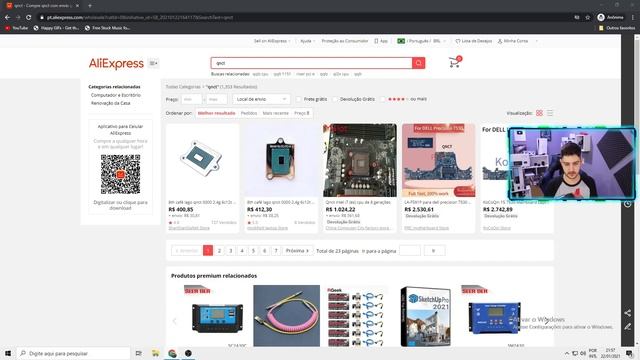The image size is (640, 360).
Task: Click the QR code for app download
Action: point(120,174)
